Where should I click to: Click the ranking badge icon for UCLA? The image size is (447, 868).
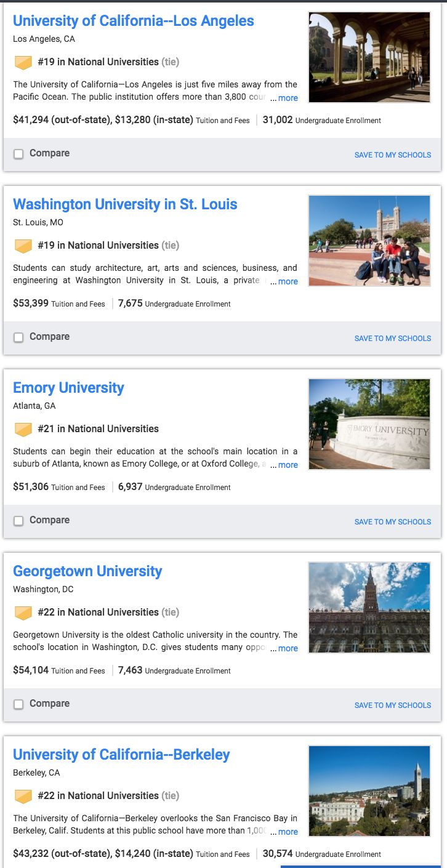click(x=23, y=62)
